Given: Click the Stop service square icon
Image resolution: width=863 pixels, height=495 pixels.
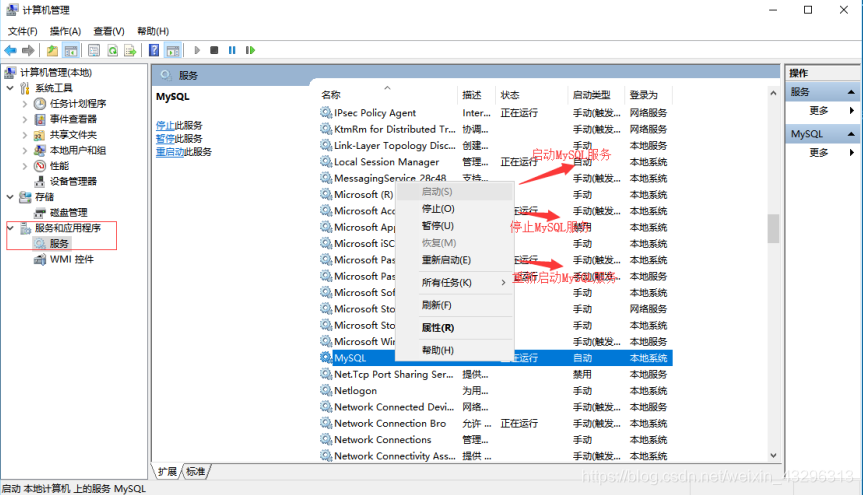Looking at the screenshot, I should point(214,51).
